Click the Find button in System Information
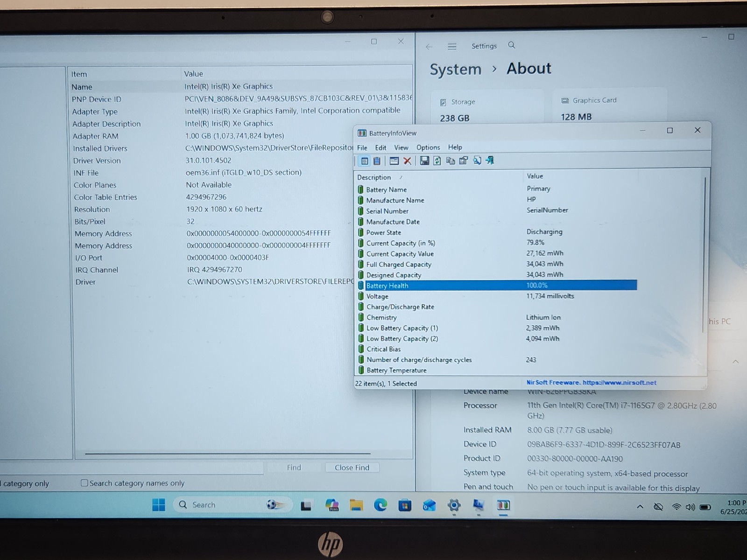Viewport: 747px width, 560px height. tap(294, 468)
